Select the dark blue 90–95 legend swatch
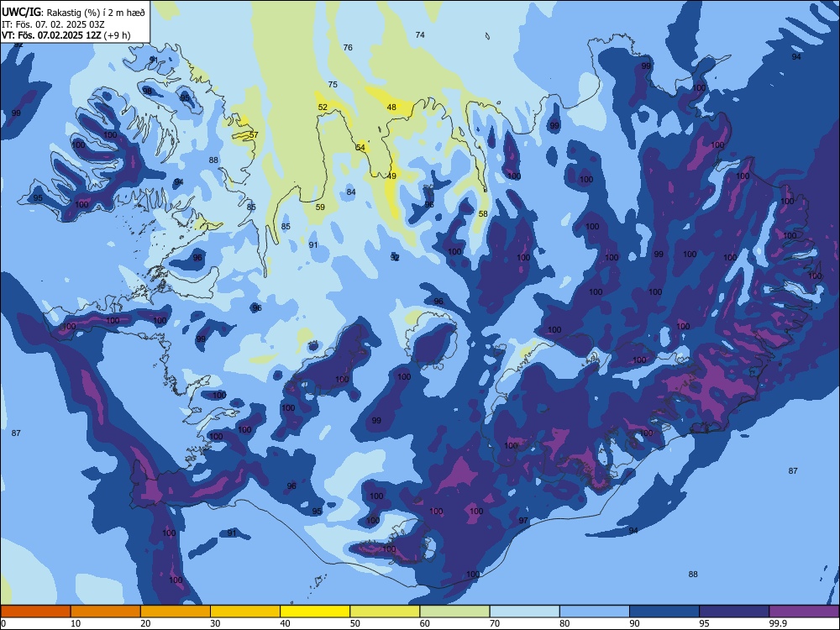The height and width of the screenshot is (630, 840). [664, 612]
